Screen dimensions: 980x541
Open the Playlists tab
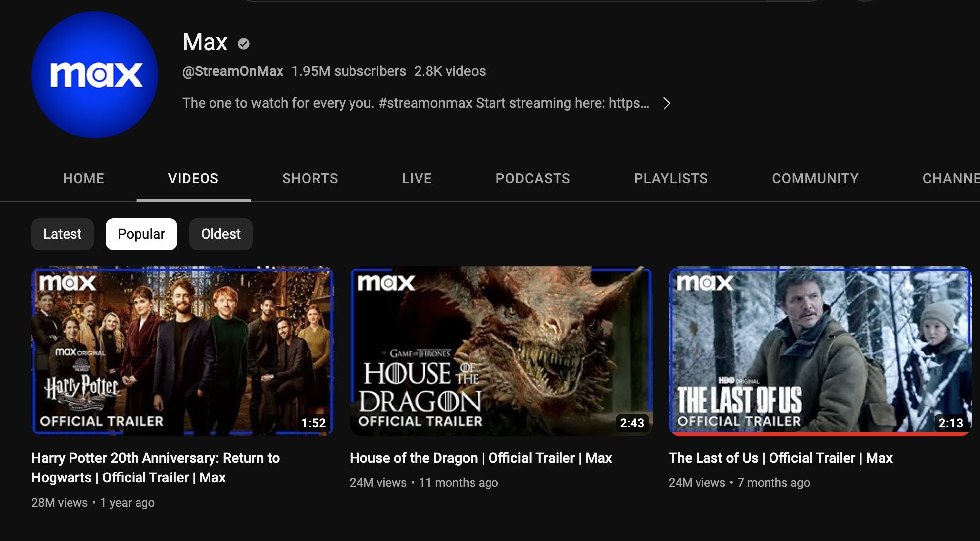671,178
